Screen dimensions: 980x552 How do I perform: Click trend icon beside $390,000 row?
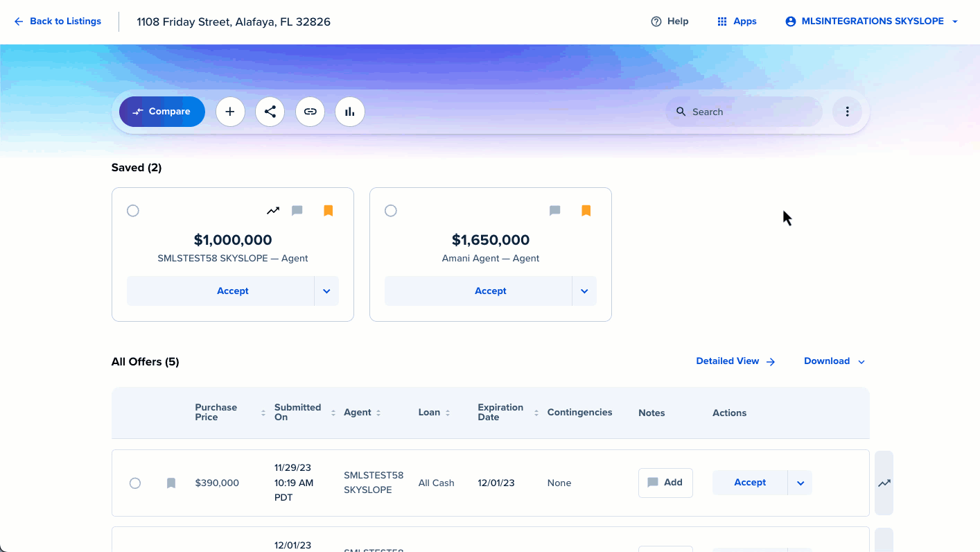click(x=884, y=483)
